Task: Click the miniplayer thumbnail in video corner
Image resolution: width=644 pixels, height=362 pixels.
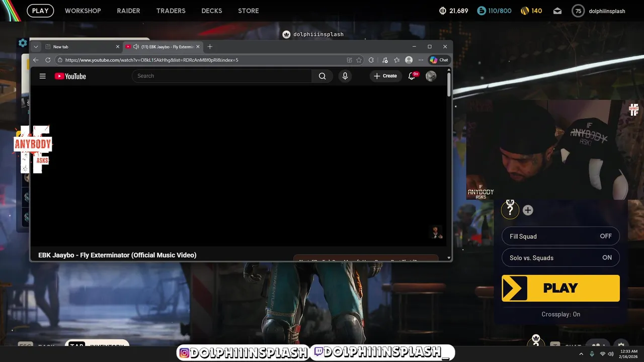Action: 436,232
